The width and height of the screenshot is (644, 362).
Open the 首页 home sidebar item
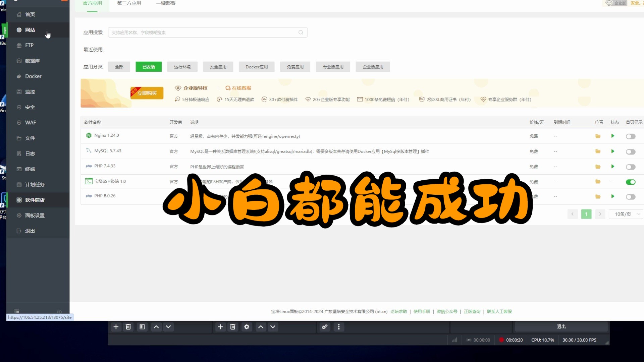[38, 14]
